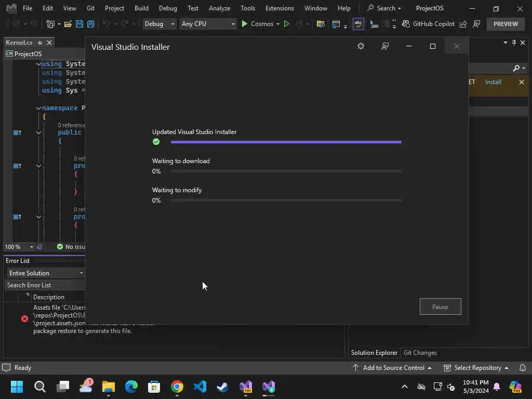Screen dimensions: 532x399
Task: Toggle the spell checker abc icon
Action: (358, 24)
